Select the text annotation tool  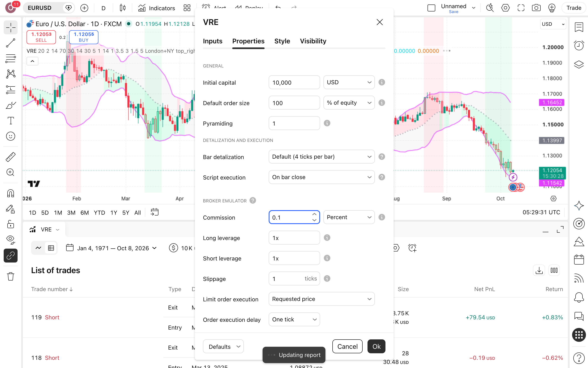pos(11,121)
